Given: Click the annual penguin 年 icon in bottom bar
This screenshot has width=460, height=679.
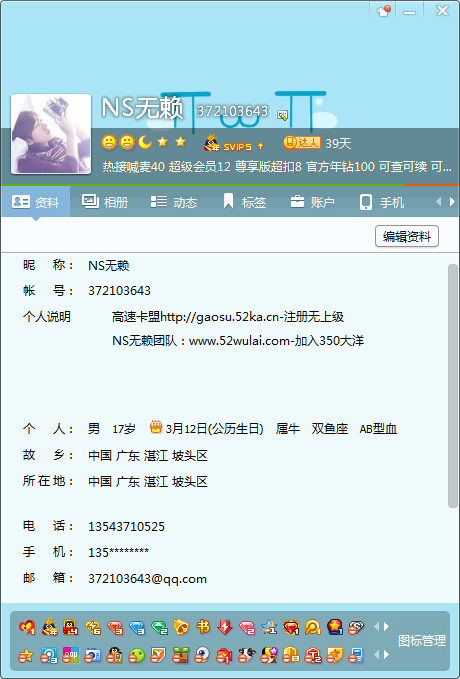Looking at the screenshot, I should click(x=49, y=627).
